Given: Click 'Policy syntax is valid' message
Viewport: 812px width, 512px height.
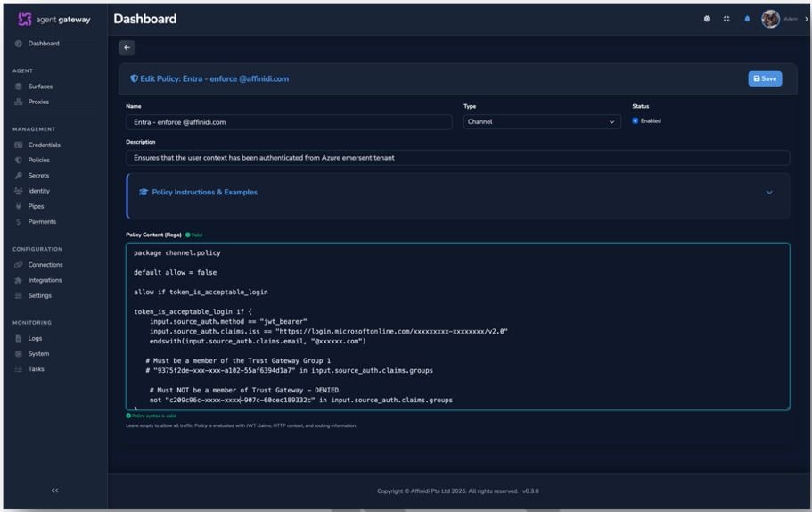Looking at the screenshot, I should click(152, 416).
